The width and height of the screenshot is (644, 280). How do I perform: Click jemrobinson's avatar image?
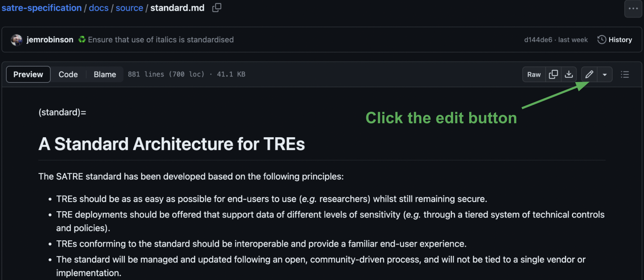(x=16, y=40)
